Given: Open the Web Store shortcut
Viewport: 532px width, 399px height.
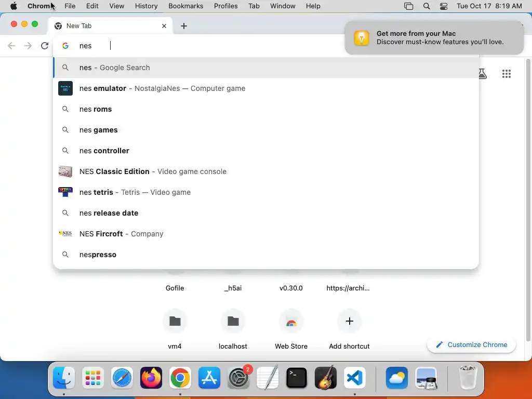Looking at the screenshot, I should [x=291, y=321].
